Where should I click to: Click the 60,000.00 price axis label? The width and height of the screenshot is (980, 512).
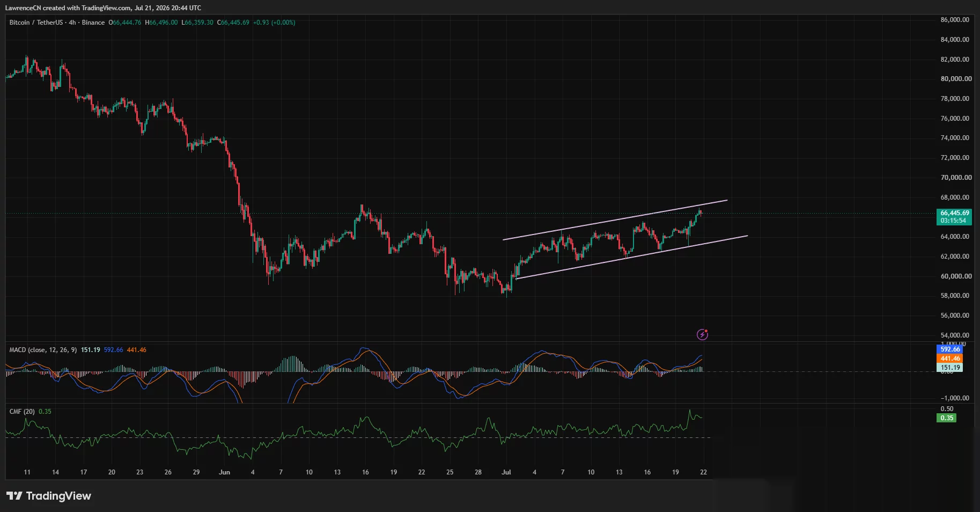point(956,276)
